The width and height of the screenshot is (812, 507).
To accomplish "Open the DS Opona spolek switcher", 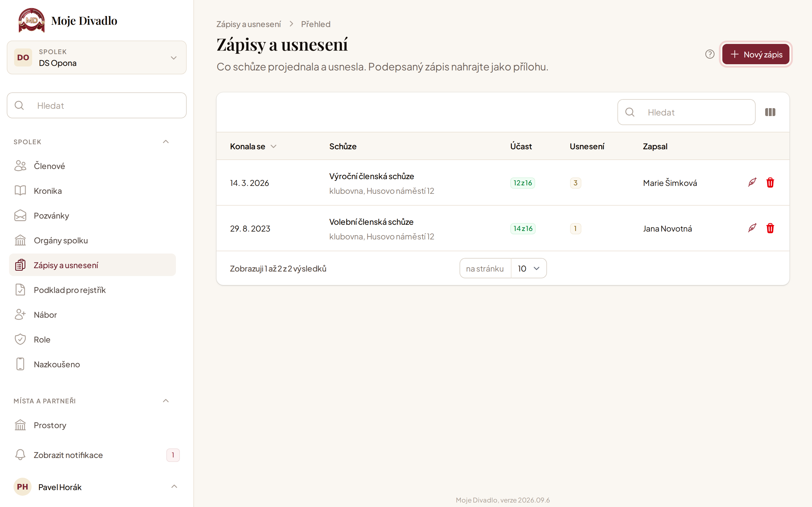I will point(97,58).
